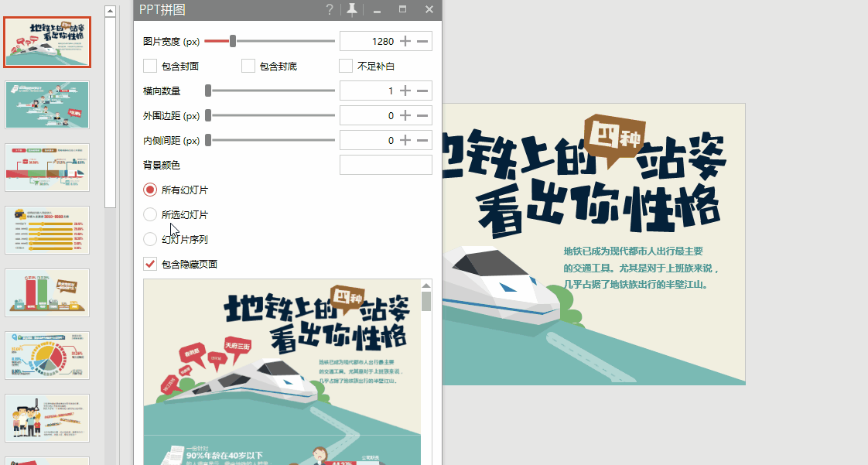The height and width of the screenshot is (465, 868).
Task: Decrease 外围边距 using minus icon
Action: point(422,115)
